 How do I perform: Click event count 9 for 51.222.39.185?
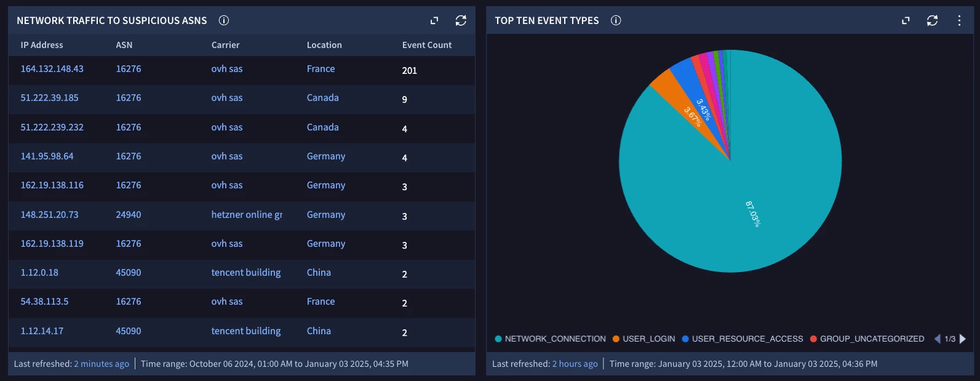tap(405, 100)
